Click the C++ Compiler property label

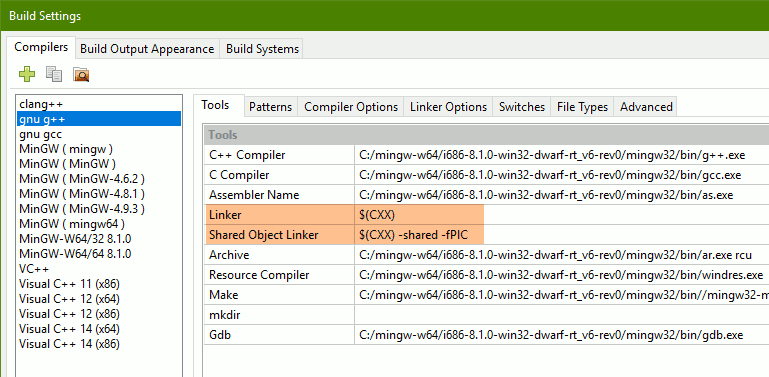tap(247, 155)
